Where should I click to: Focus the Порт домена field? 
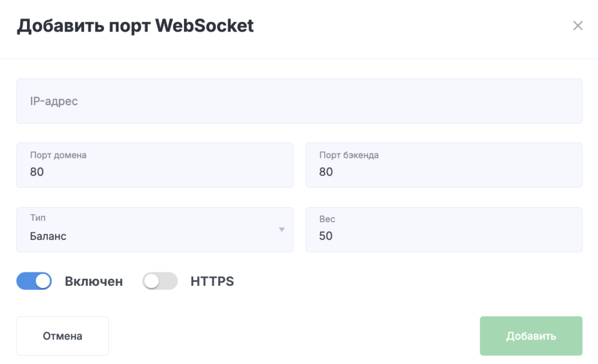(155, 172)
